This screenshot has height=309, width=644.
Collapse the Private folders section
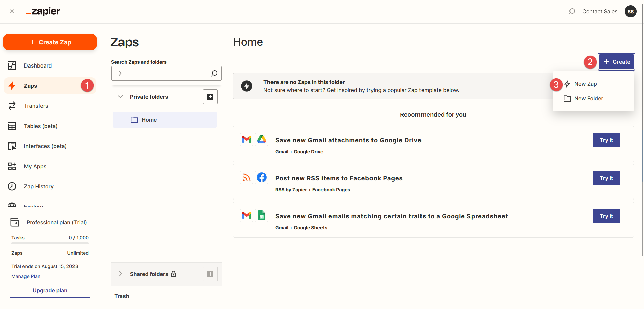(x=120, y=97)
